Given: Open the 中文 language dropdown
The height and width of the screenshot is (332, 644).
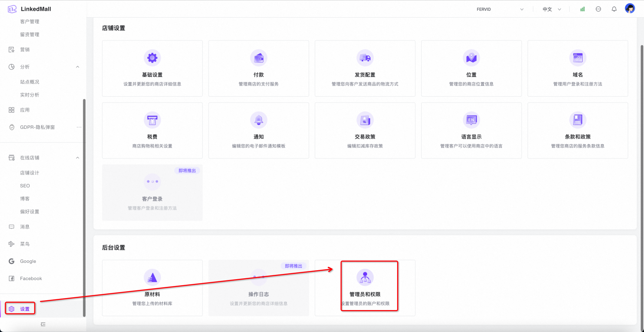Looking at the screenshot, I should (552, 9).
